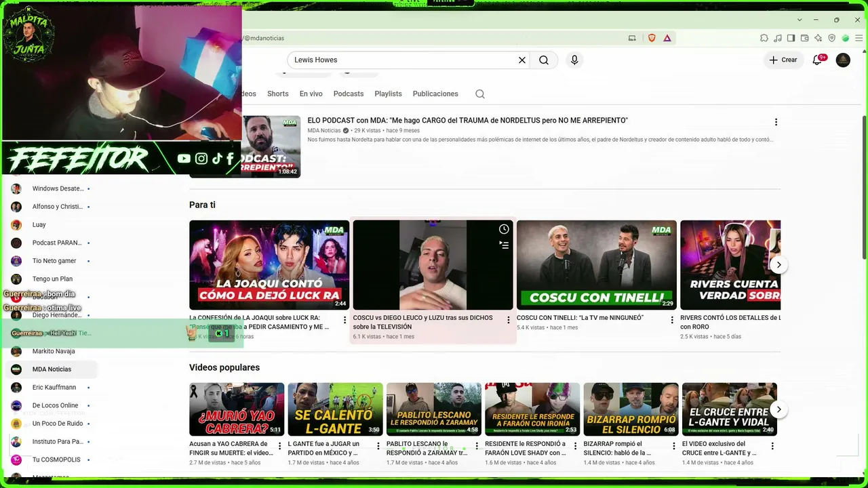Open COSCU CON TINELLI video title
The height and width of the screenshot is (488, 868).
(x=580, y=318)
